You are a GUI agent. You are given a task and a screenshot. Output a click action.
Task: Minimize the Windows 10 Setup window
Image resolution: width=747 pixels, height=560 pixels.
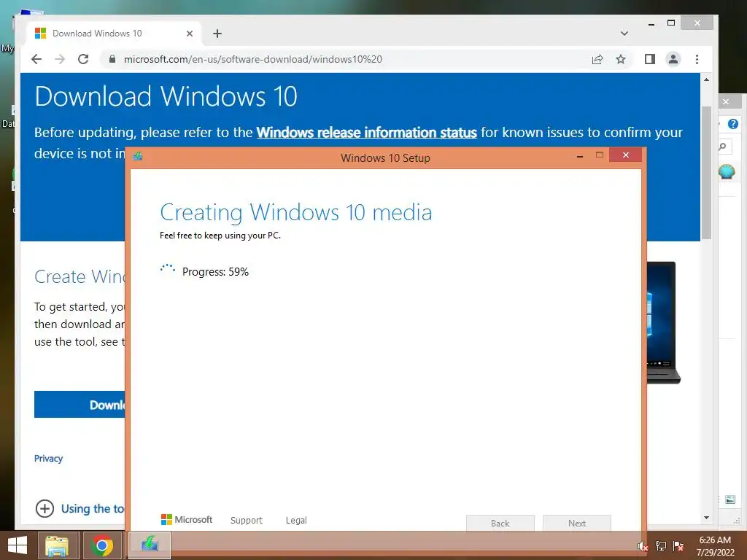[580, 156]
